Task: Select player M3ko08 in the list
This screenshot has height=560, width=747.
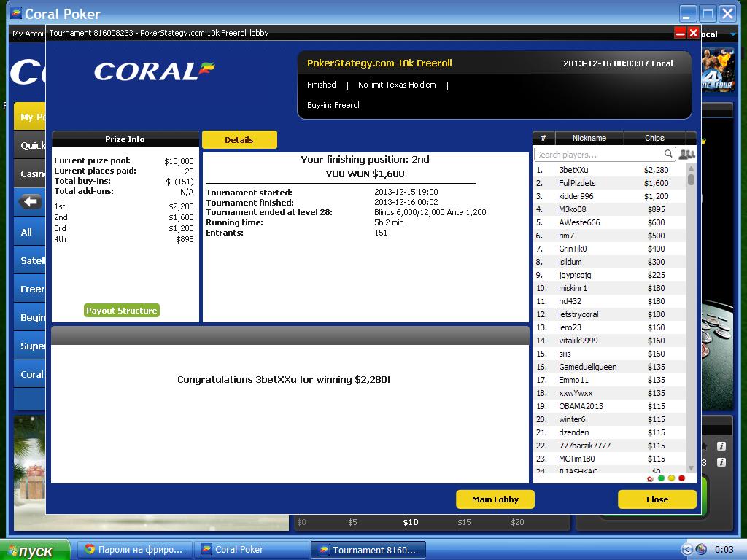Action: 610,209
